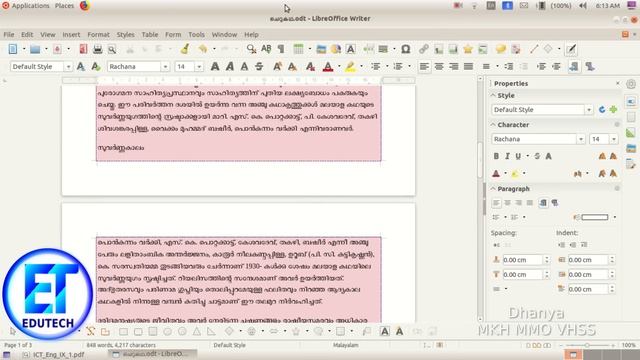The width and height of the screenshot is (640, 360).
Task: Insert a chart icon
Action: [x=336, y=49]
